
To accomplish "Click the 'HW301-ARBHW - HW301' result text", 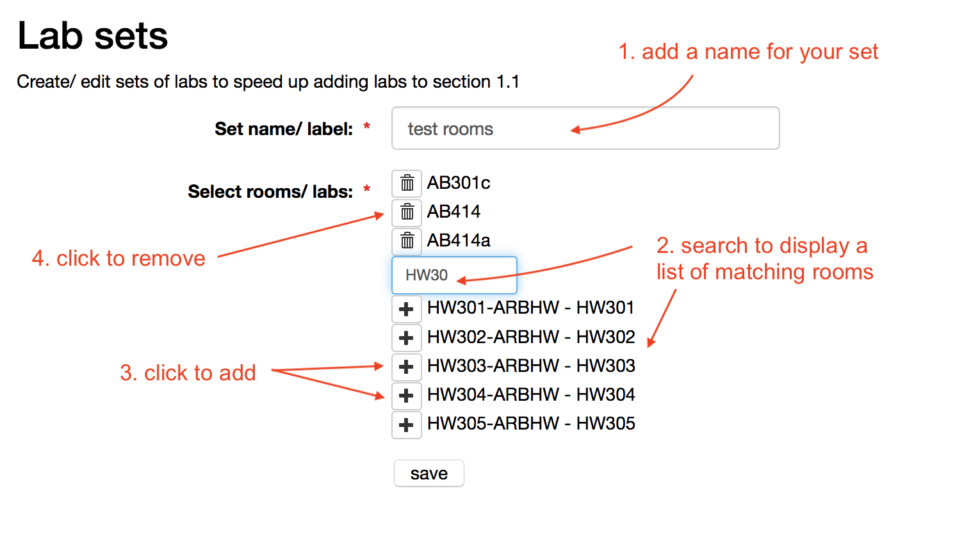I will pyautogui.click(x=530, y=308).
